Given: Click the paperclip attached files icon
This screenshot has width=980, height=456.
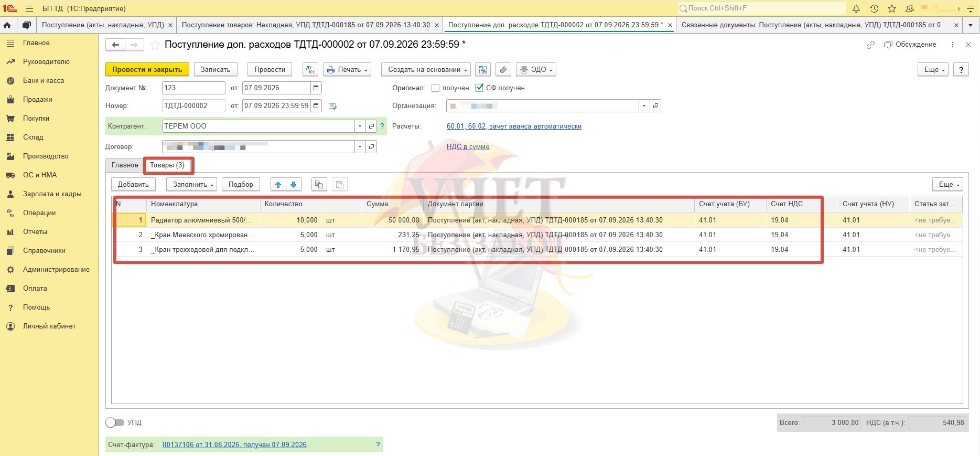Looking at the screenshot, I should tap(503, 70).
